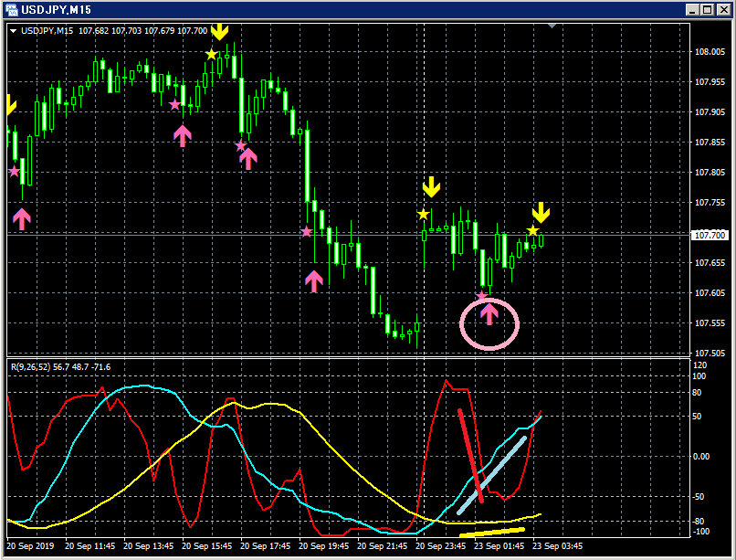The image size is (736, 560).
Task: Click the 107.755 price scale label
Action: click(x=710, y=203)
